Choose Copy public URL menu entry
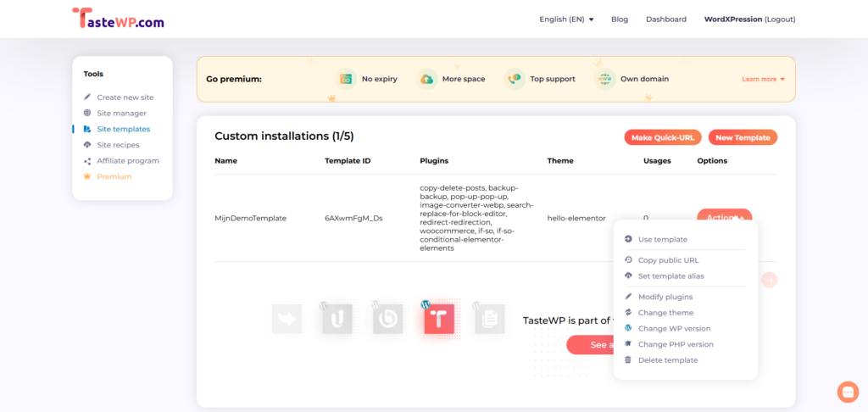This screenshot has width=868, height=412. pyautogui.click(x=668, y=259)
